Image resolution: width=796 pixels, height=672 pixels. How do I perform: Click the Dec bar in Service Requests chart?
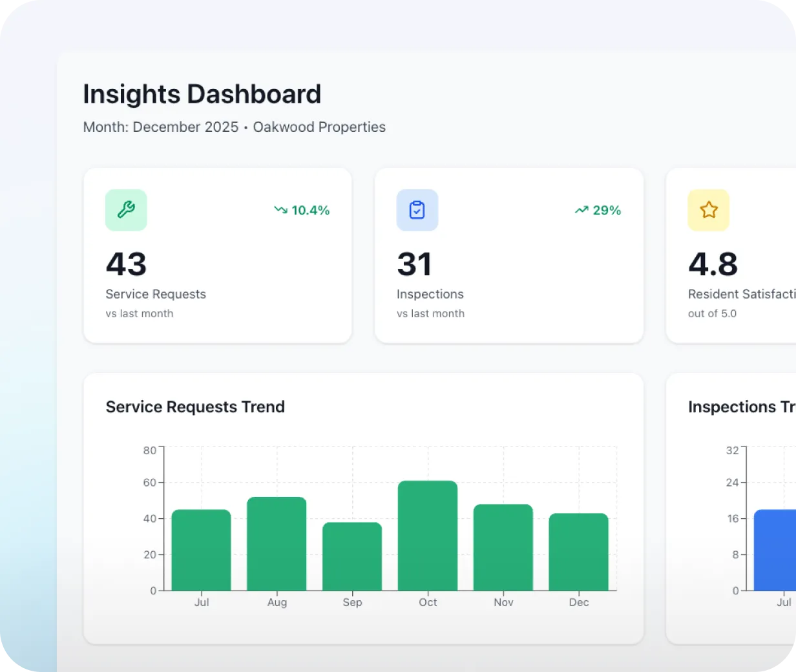(579, 552)
